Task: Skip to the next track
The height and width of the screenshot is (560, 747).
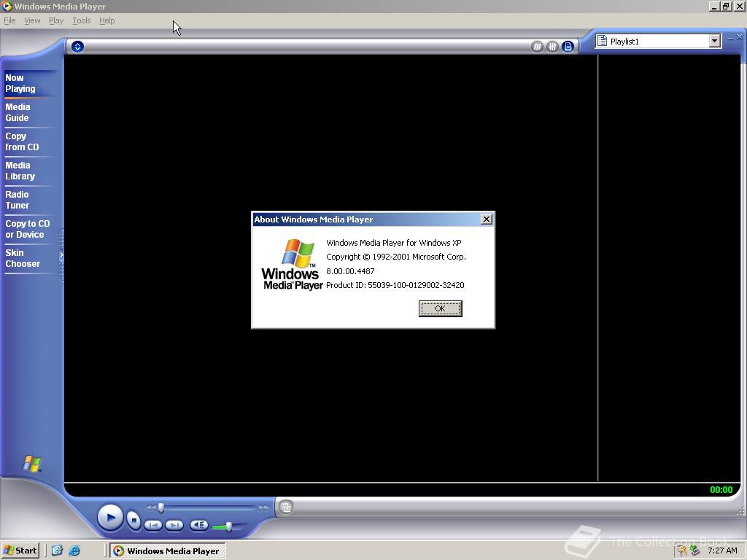Action: (174, 525)
